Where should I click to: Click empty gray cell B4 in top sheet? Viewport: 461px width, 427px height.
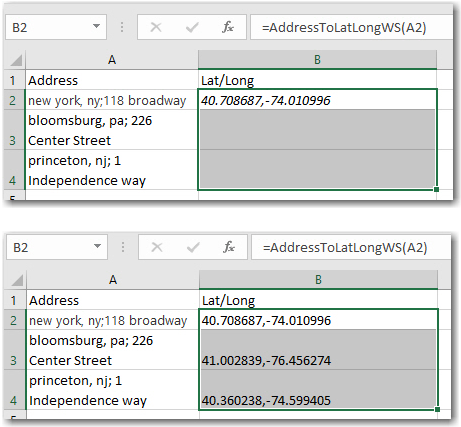pyautogui.click(x=317, y=170)
